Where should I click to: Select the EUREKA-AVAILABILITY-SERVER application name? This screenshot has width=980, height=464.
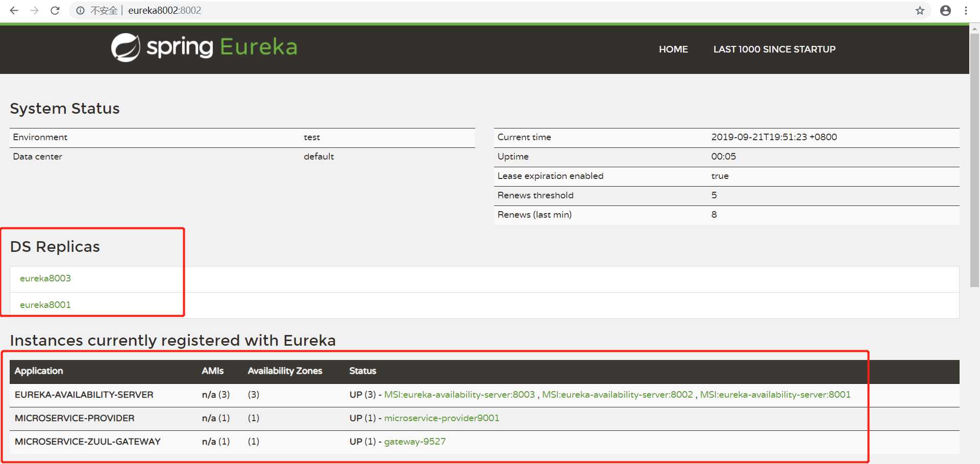(x=84, y=395)
